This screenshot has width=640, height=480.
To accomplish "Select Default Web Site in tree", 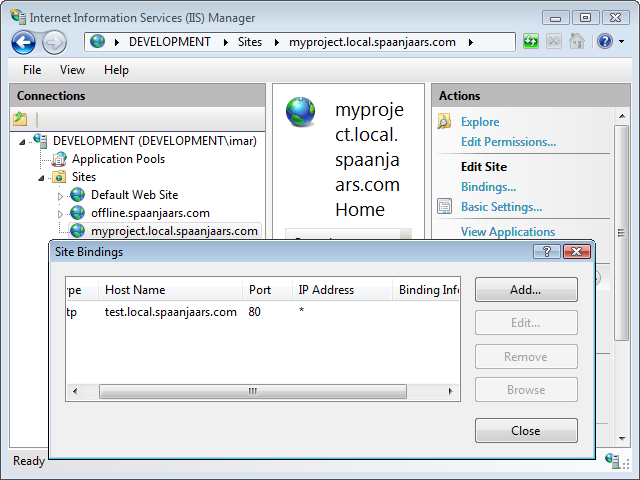I will pyautogui.click(x=134, y=195).
